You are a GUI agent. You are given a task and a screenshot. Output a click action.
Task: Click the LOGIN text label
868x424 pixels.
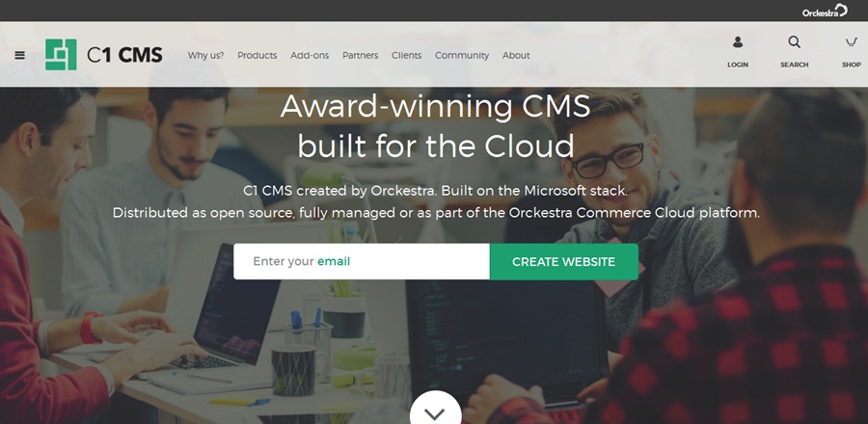point(738,65)
